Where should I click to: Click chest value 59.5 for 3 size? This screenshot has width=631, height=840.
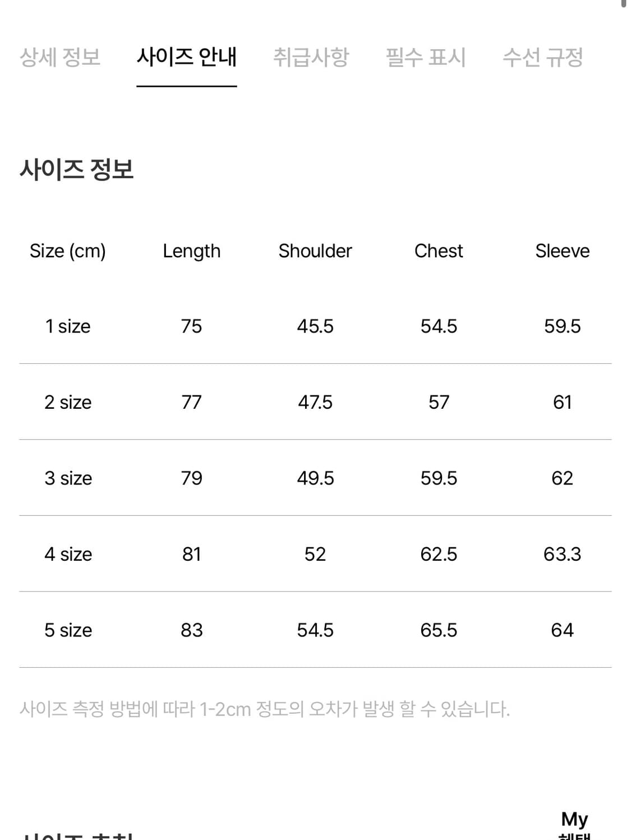coord(438,478)
